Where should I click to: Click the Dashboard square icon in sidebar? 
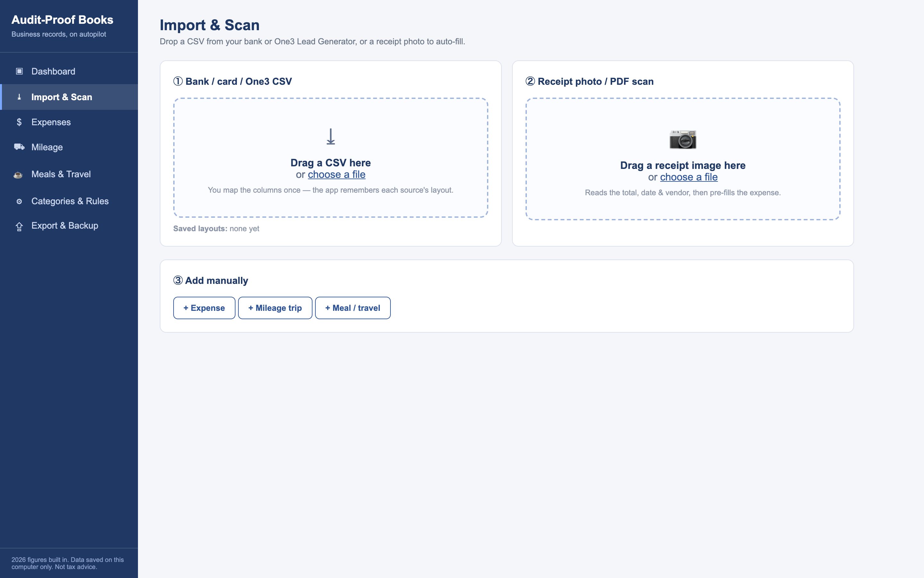19,71
